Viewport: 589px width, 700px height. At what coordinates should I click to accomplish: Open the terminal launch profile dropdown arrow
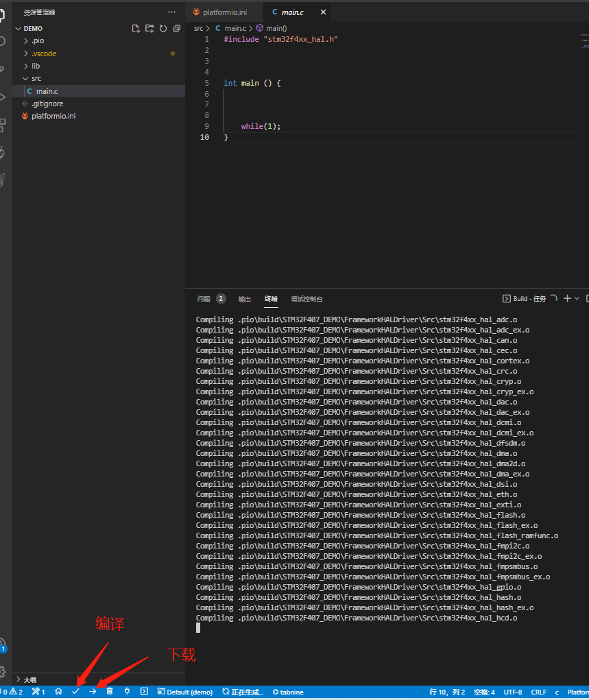[x=577, y=299]
